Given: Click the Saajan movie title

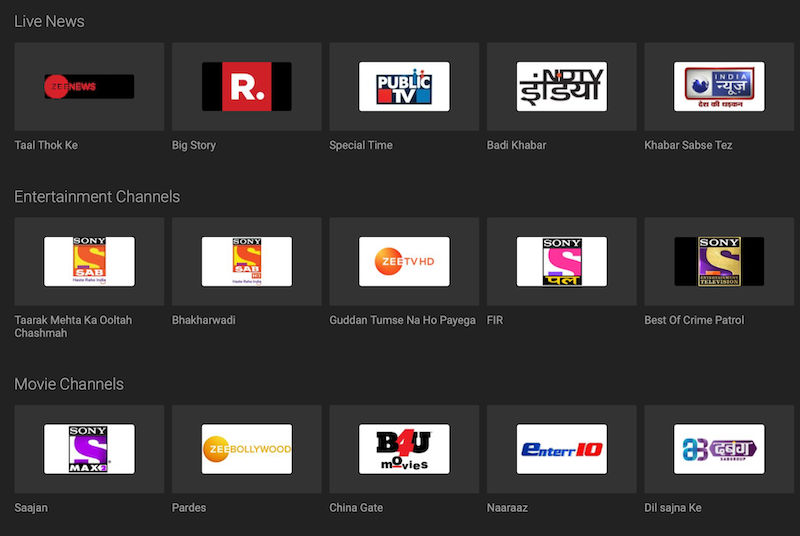Looking at the screenshot, I should click(x=31, y=508).
